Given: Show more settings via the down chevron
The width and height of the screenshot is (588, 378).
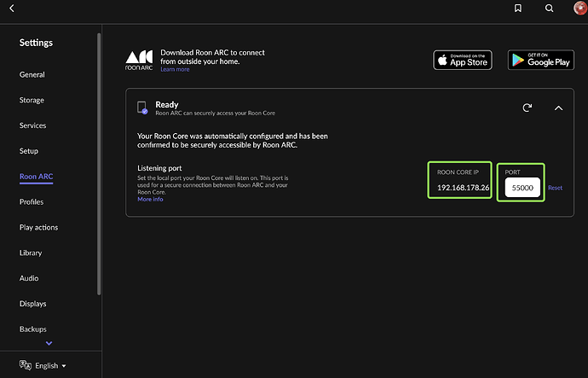Looking at the screenshot, I should pyautogui.click(x=49, y=343).
